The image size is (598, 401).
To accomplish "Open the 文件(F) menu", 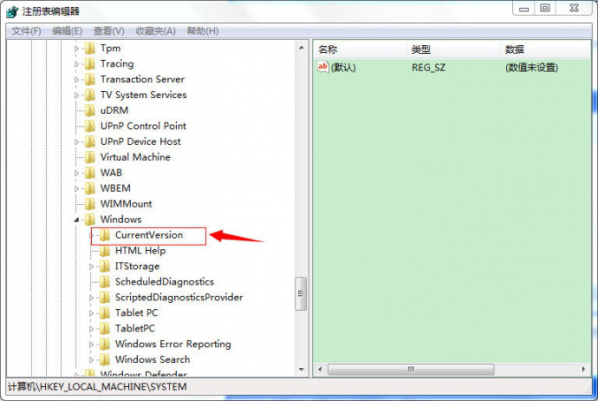I will (26, 31).
